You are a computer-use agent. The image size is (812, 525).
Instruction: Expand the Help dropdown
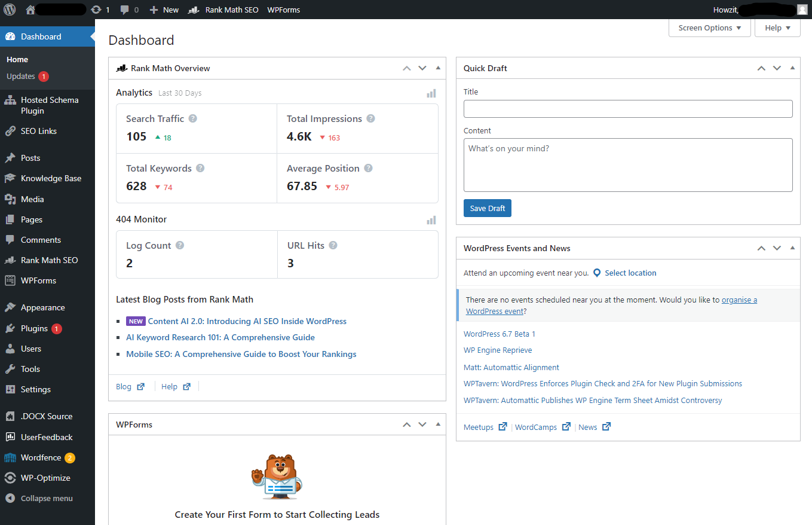point(777,28)
